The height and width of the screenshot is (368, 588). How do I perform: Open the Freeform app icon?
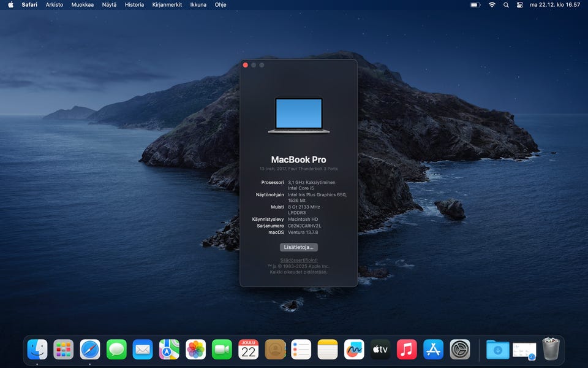(354, 350)
